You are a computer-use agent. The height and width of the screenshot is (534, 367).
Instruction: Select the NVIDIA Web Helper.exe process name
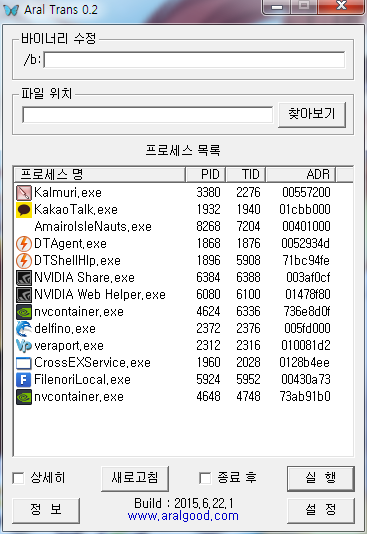coord(100,295)
